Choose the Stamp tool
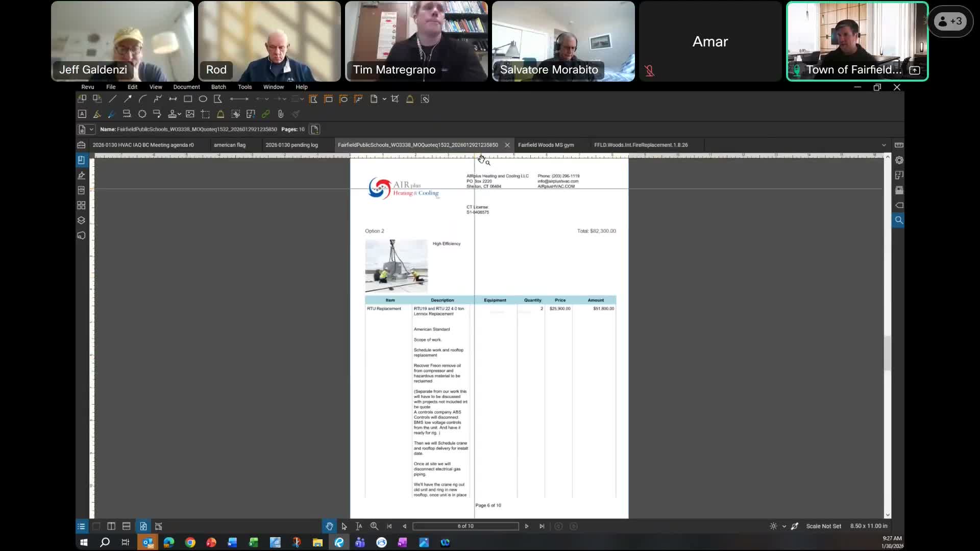 click(x=173, y=114)
